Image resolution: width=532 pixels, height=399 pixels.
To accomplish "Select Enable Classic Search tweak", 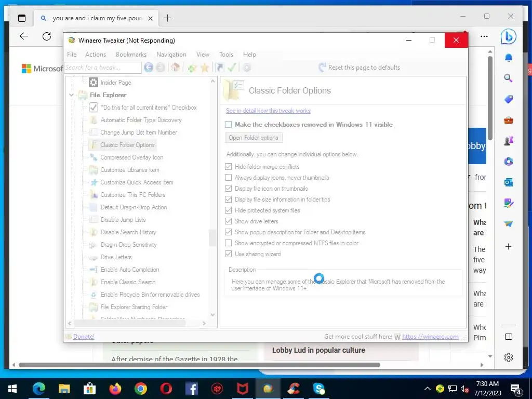I will point(128,282).
